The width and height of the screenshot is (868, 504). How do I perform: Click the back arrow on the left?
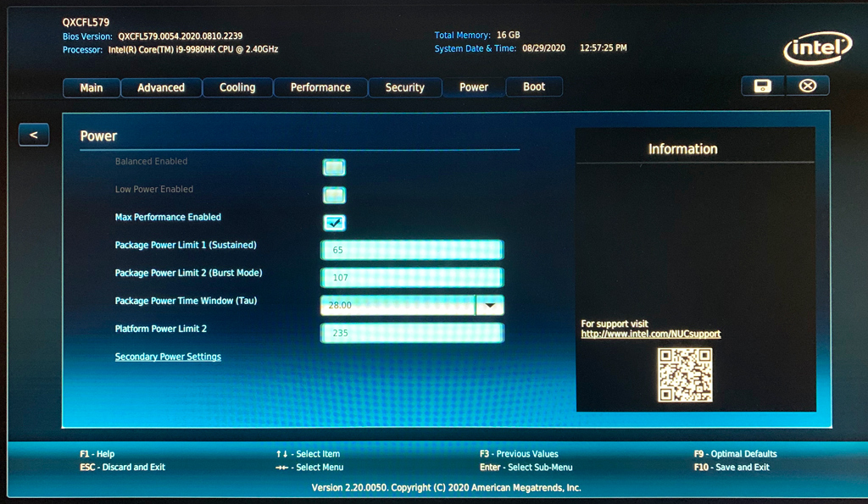[x=33, y=134]
